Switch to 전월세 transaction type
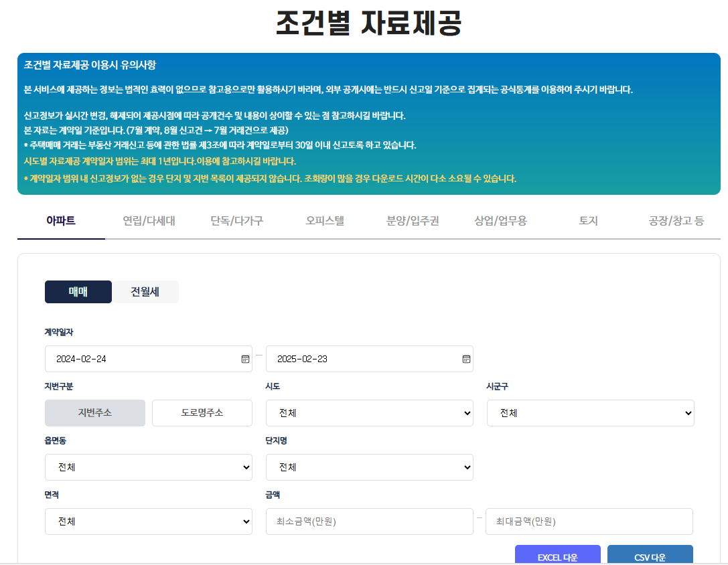 click(x=145, y=292)
